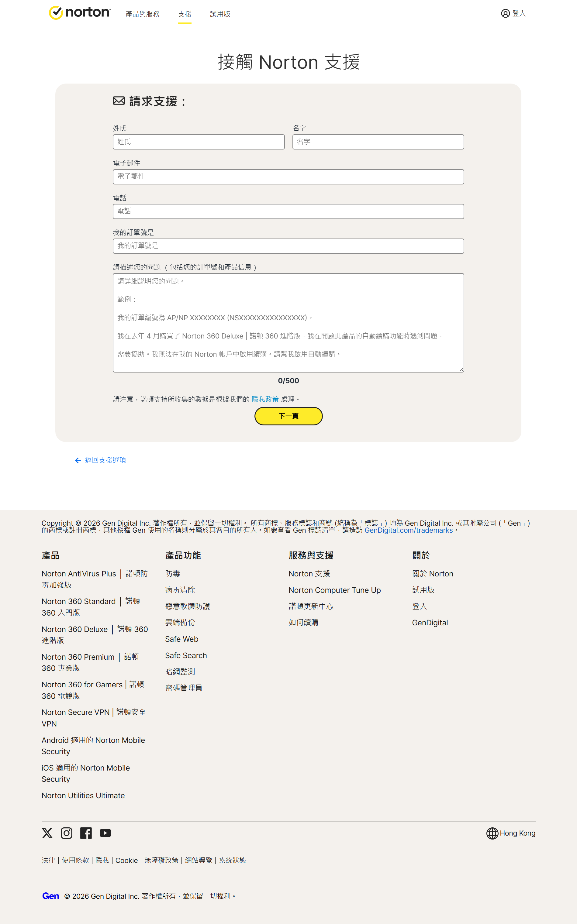Open the 防毒 feature link

(x=172, y=574)
